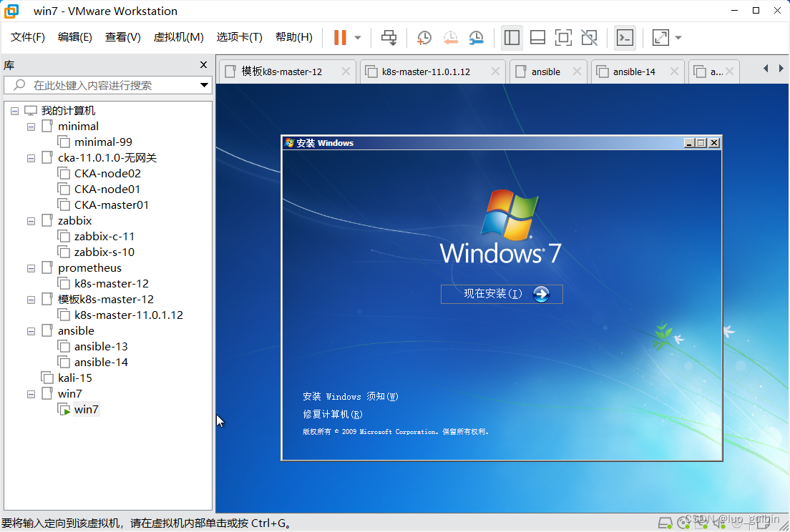The height and width of the screenshot is (532, 790).
Task: Open the 文件(F) menu
Action: point(28,37)
